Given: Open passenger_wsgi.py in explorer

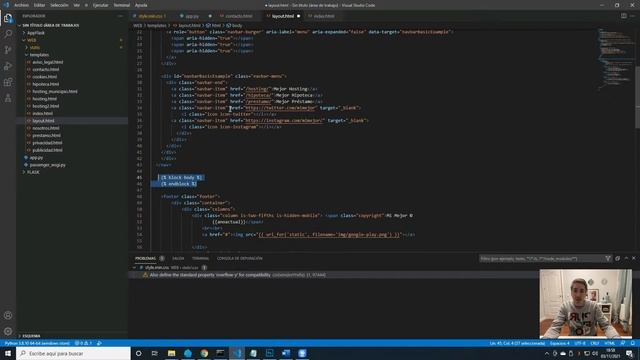Looking at the screenshot, I should (x=47, y=165).
